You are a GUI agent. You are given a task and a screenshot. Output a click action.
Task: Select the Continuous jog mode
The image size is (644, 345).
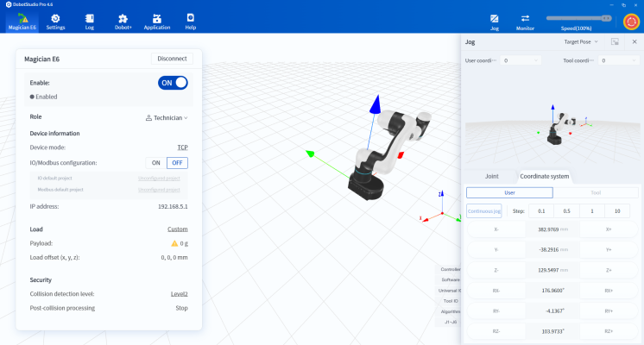point(484,210)
